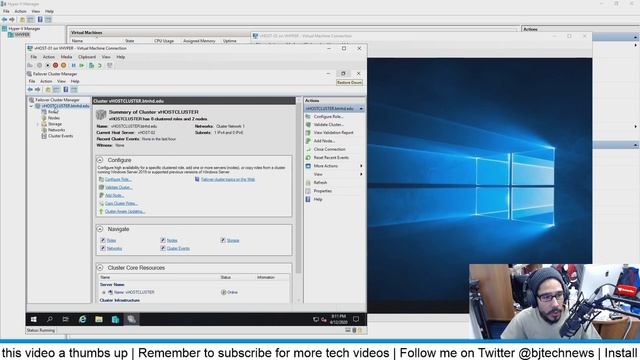Open View menu in Failover Cluster Manager
The image size is (640, 360).
click(x=61, y=81)
